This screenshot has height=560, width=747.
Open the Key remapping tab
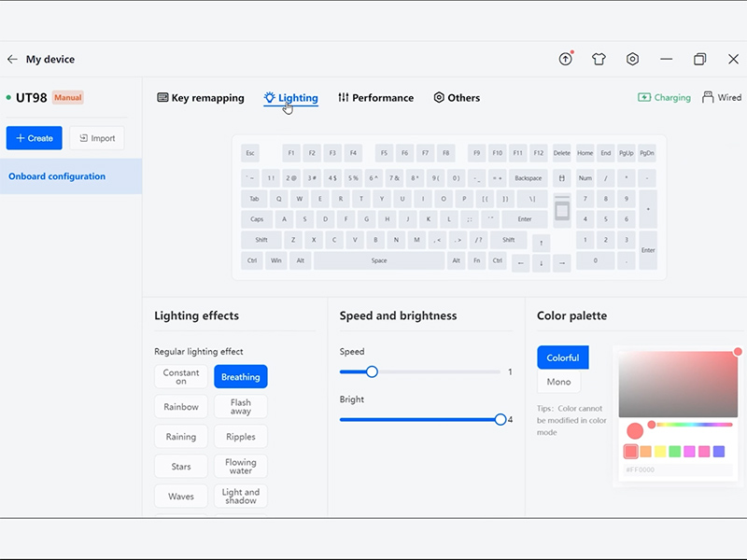(201, 98)
